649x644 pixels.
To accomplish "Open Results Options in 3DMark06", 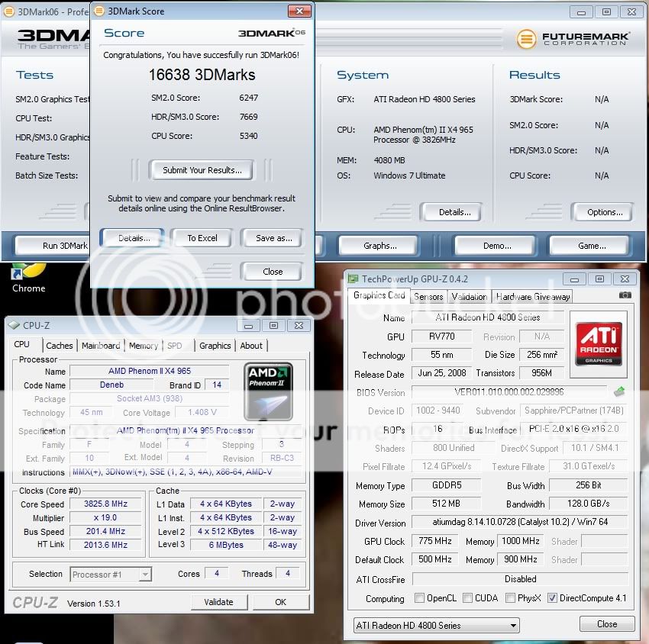I will (x=604, y=212).
